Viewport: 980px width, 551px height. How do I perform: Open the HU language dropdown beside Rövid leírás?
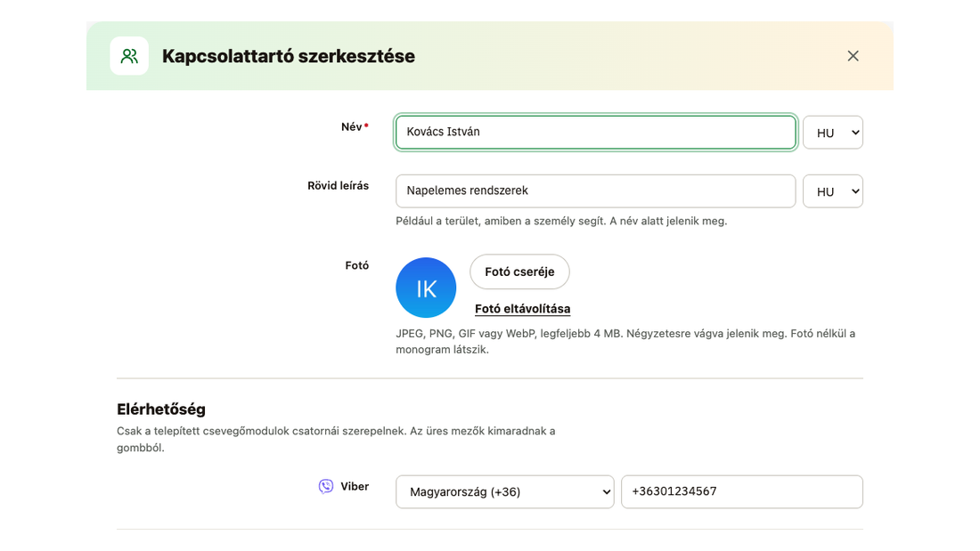[832, 191]
